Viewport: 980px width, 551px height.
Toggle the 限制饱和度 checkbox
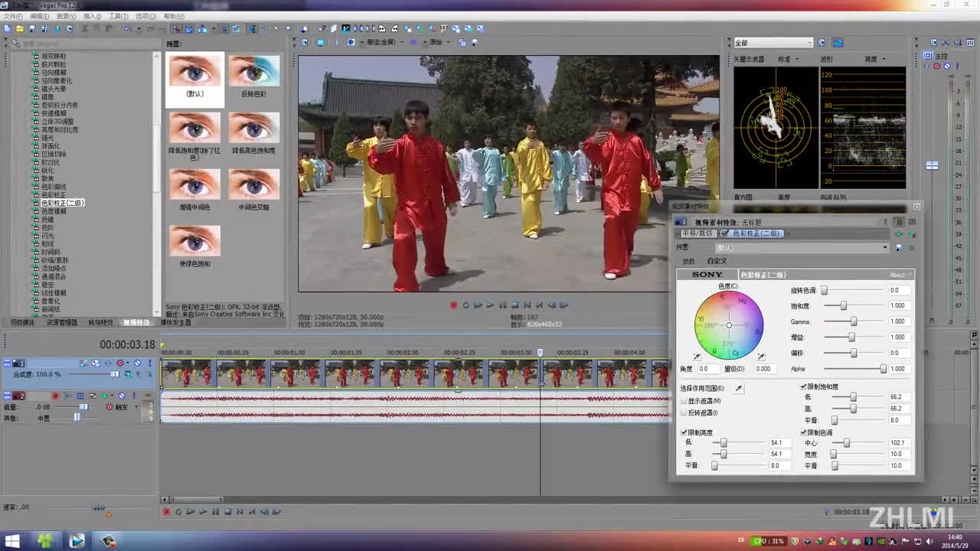pos(803,387)
